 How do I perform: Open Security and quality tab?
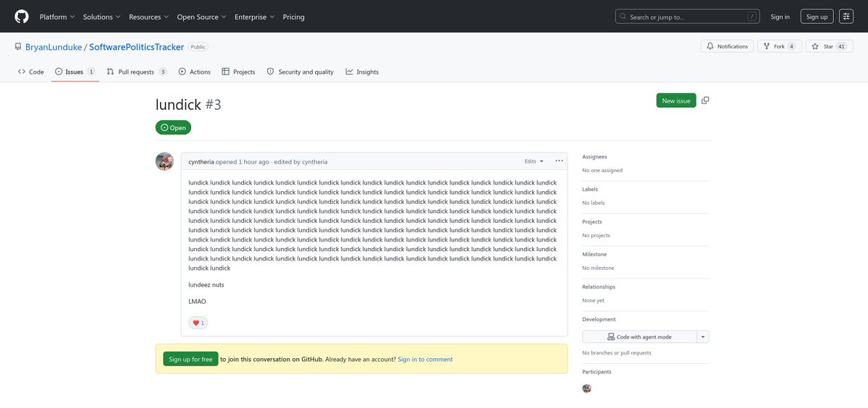tap(300, 72)
